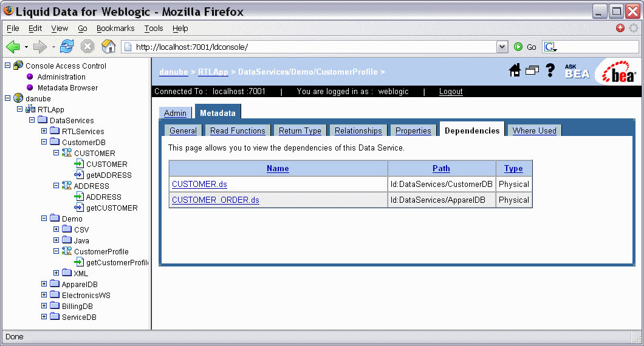Expand the ApparelDB folder
The height and width of the screenshot is (346, 644).
pos(44,284)
